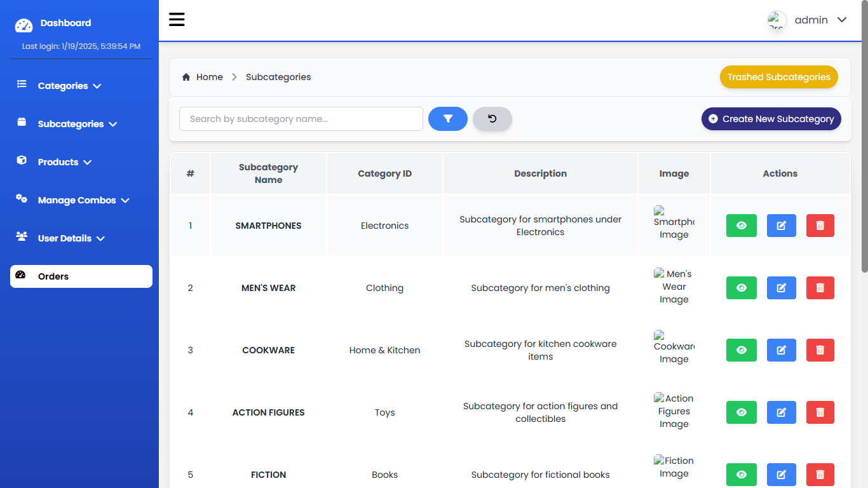Focus the subcategory name search field
The image size is (868, 488).
pyautogui.click(x=301, y=119)
